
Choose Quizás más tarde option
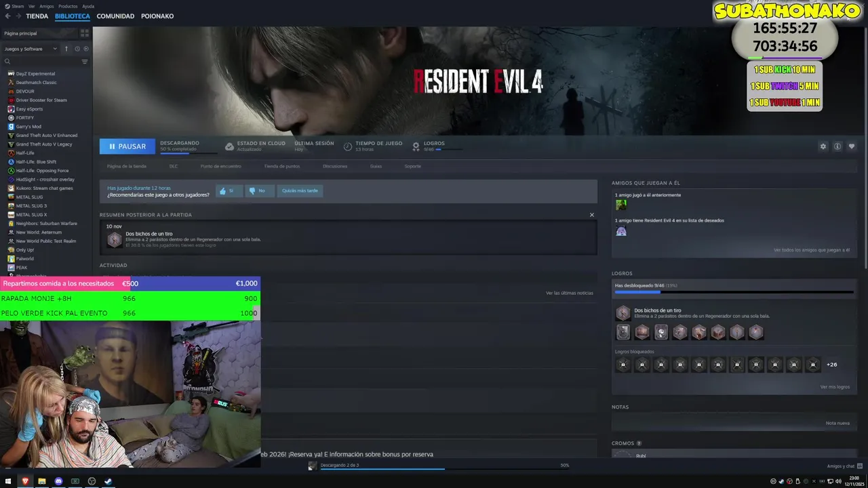click(300, 191)
